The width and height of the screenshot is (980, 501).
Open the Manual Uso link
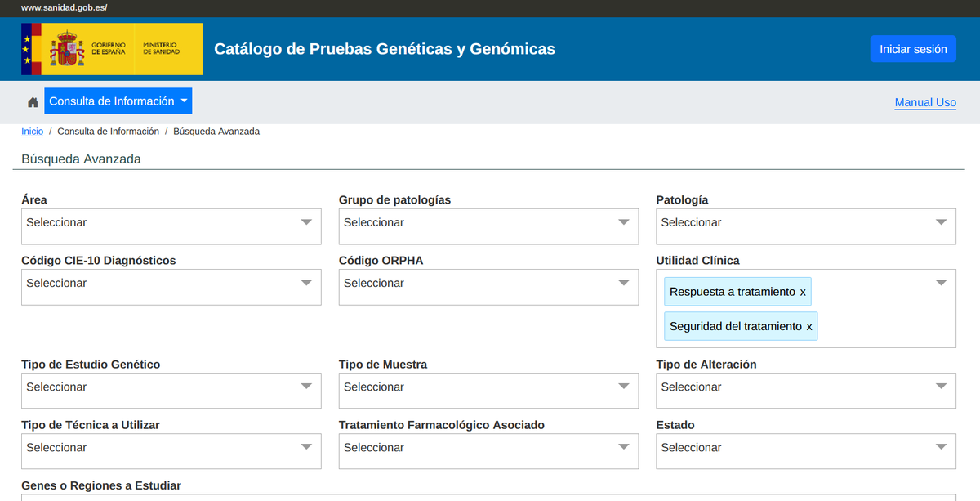pyautogui.click(x=925, y=103)
